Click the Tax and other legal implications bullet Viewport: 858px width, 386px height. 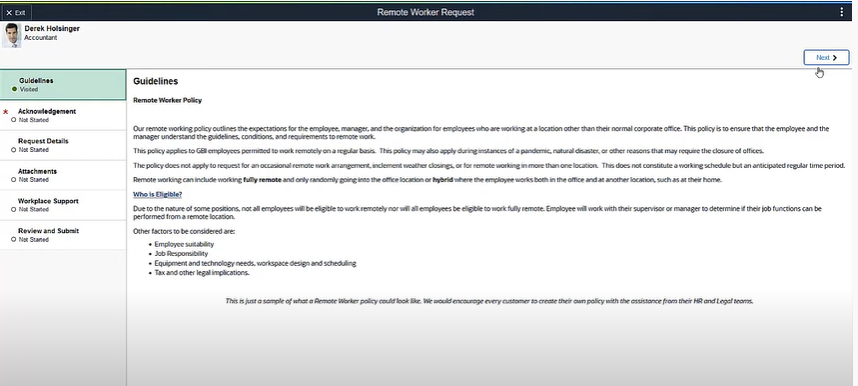tap(202, 273)
